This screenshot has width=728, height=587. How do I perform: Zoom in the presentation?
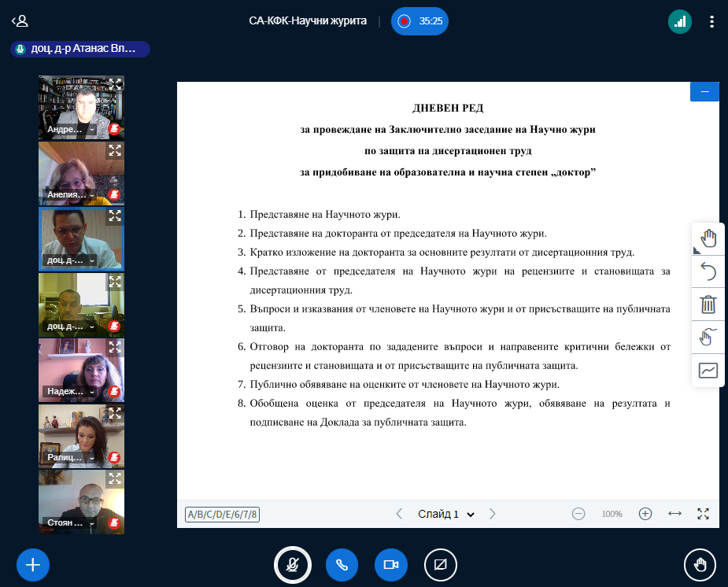(645, 514)
